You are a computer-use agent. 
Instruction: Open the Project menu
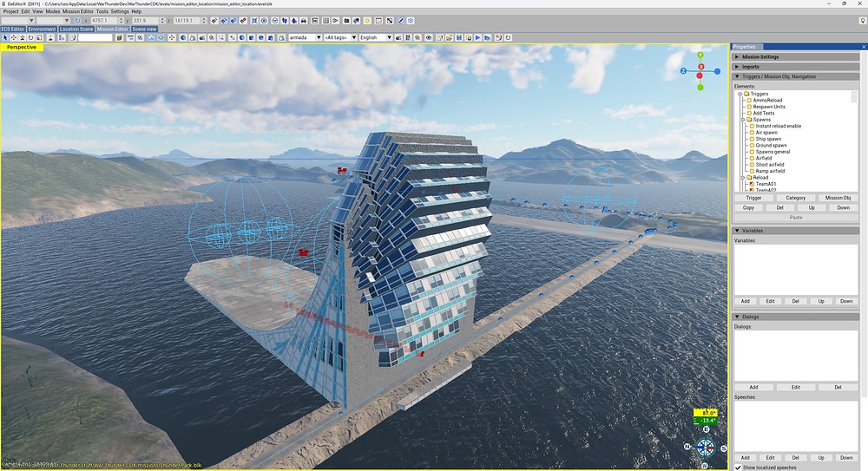pos(10,11)
